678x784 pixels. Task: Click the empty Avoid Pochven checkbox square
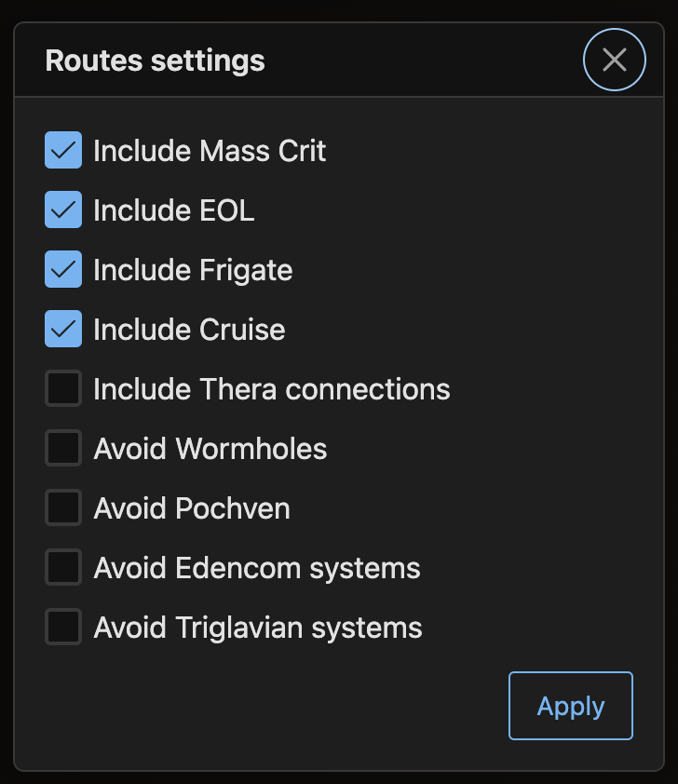click(x=61, y=507)
